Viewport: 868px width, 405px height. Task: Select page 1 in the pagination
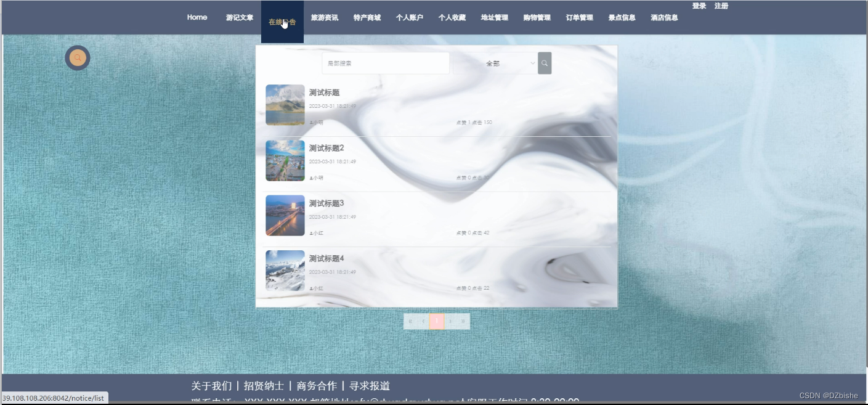point(437,321)
